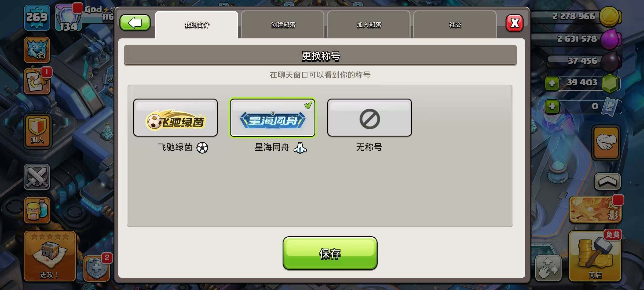644x290 pixels.
Task: Click the green back arrow button
Action: coord(135,23)
